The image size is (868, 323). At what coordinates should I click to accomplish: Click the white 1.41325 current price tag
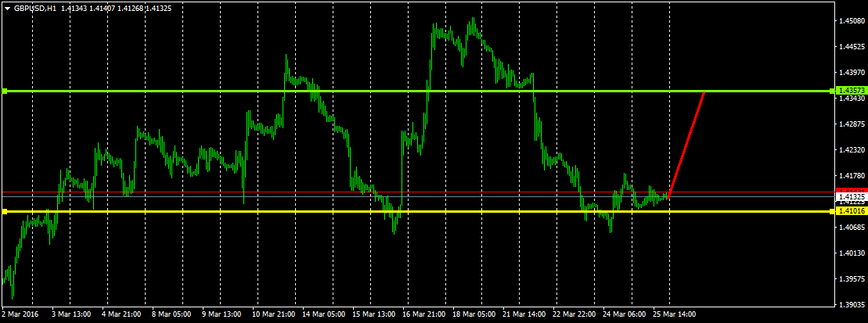850,196
